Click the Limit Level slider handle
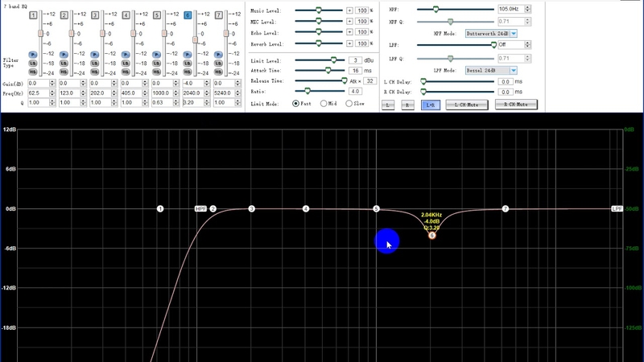This screenshot has width=644, height=362. [333, 60]
